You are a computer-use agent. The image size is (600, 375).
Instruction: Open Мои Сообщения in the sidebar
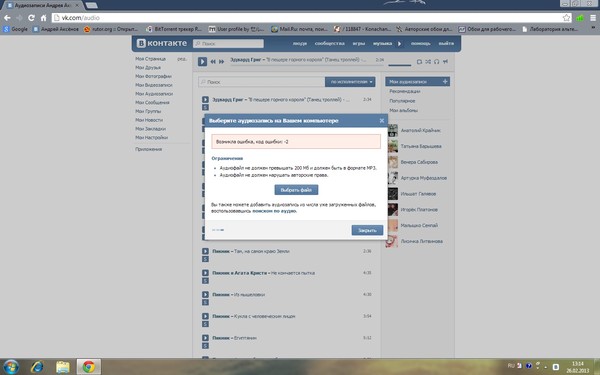(x=152, y=103)
